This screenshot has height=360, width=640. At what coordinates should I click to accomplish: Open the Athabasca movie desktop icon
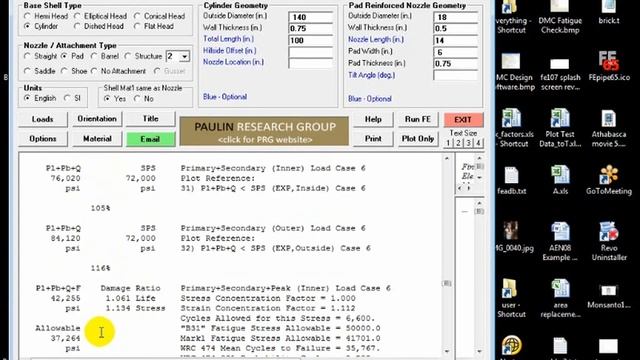(609, 128)
